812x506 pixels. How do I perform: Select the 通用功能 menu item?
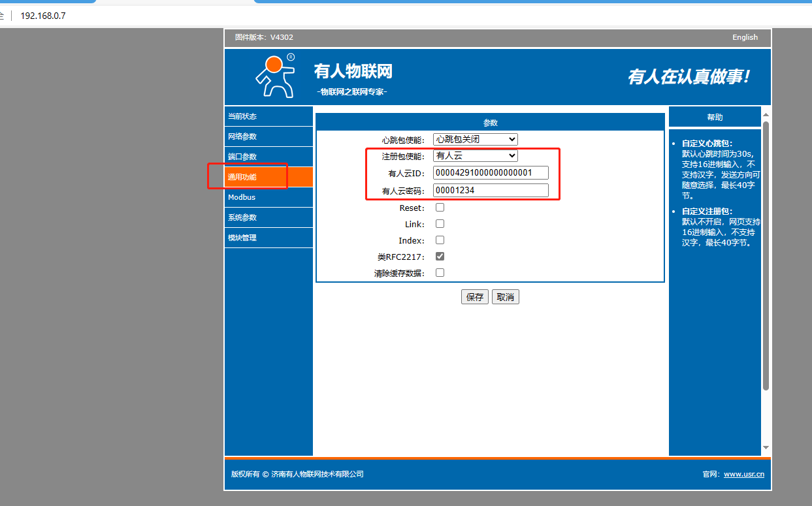coord(268,177)
